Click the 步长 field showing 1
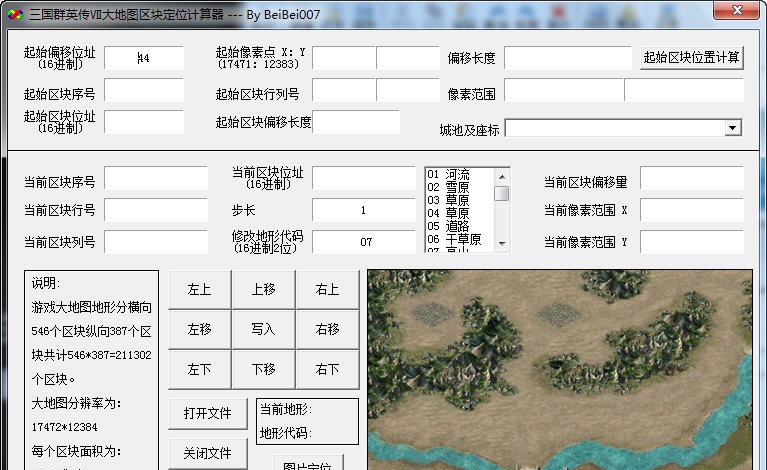This screenshot has width=767, height=470. coord(364,210)
